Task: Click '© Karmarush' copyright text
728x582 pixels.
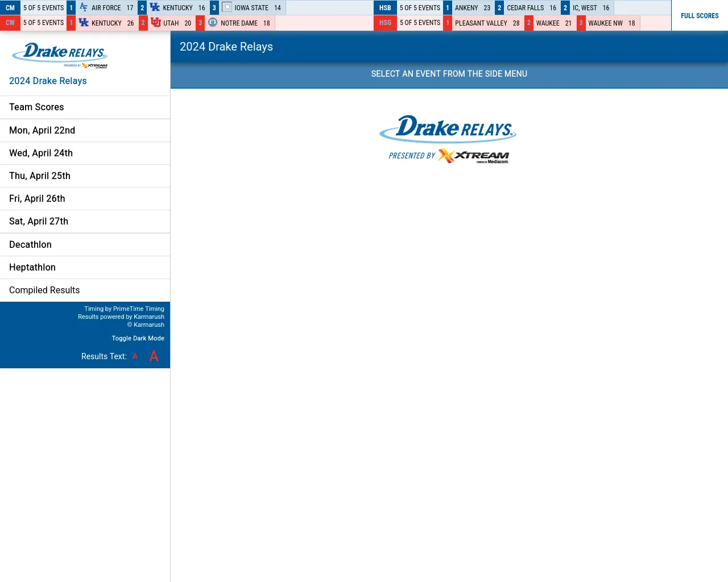Action: coord(146,325)
